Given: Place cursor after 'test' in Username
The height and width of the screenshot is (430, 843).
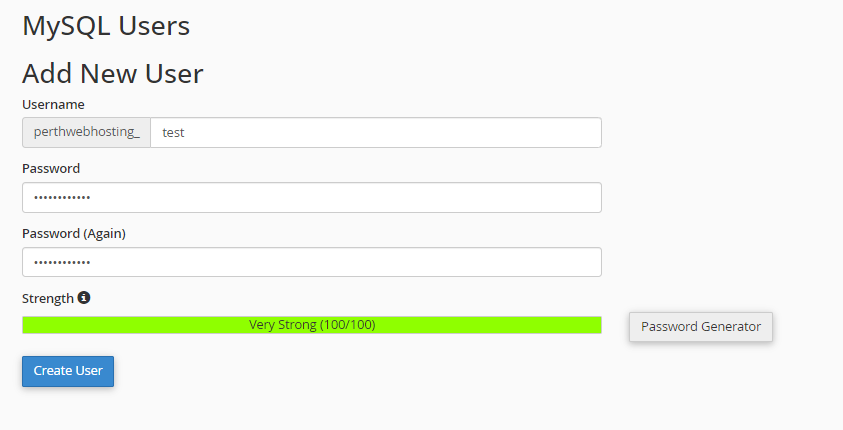Looking at the screenshot, I should 185,133.
